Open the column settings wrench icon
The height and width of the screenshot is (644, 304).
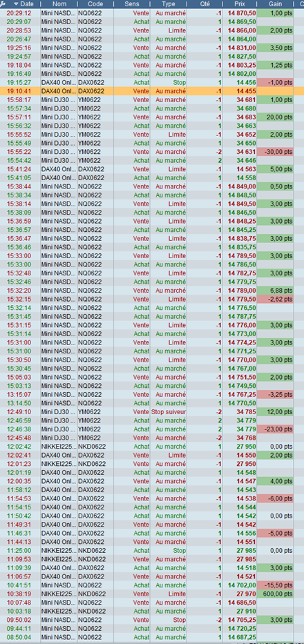pyautogui.click(x=3, y=3)
